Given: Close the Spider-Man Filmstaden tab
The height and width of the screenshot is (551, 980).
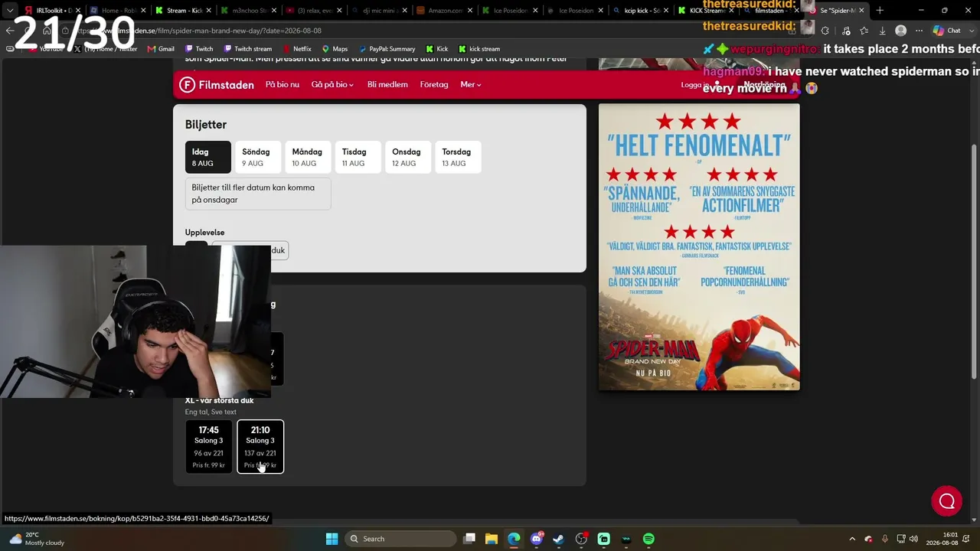Looking at the screenshot, I should [861, 11].
